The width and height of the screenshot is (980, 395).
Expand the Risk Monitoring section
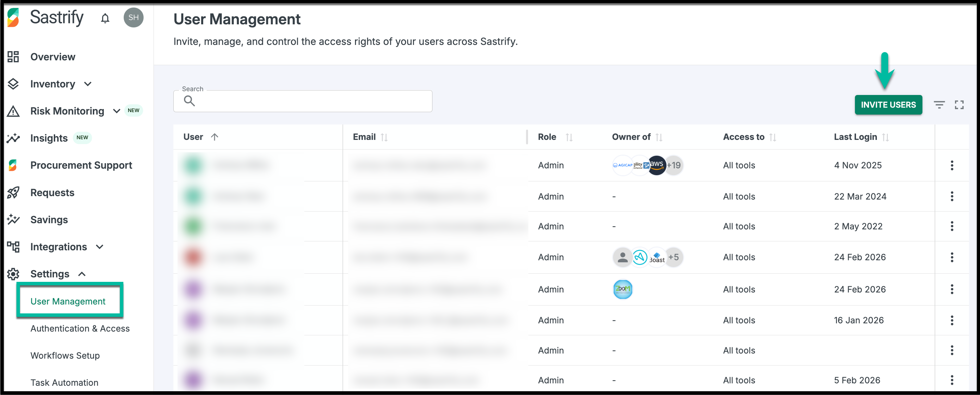[117, 111]
